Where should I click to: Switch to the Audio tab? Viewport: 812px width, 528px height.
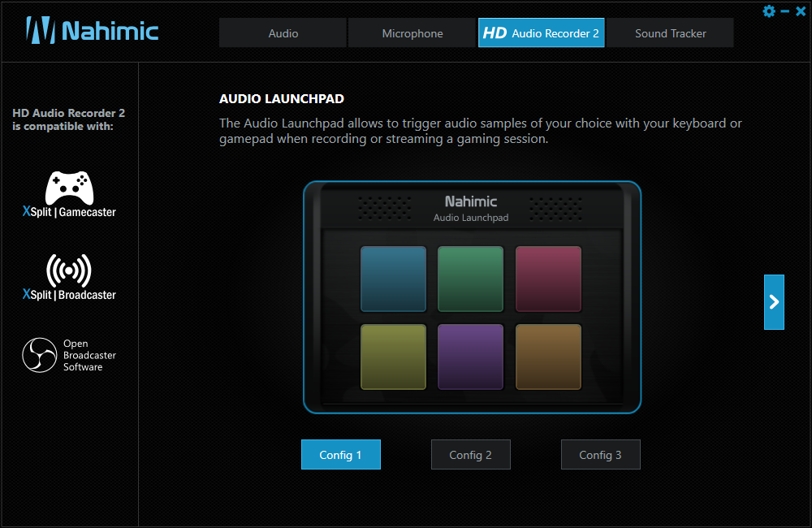(x=283, y=32)
